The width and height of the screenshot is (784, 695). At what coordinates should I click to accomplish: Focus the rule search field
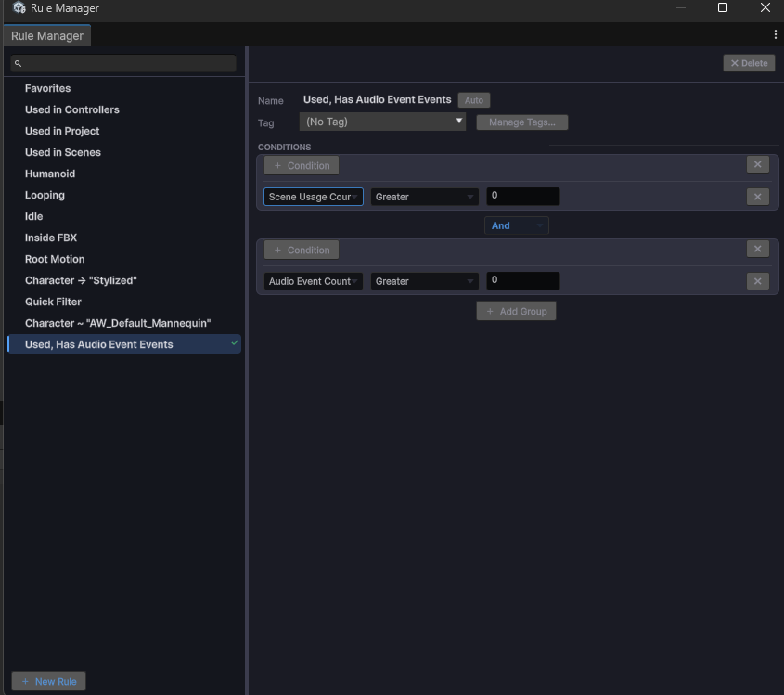point(123,63)
